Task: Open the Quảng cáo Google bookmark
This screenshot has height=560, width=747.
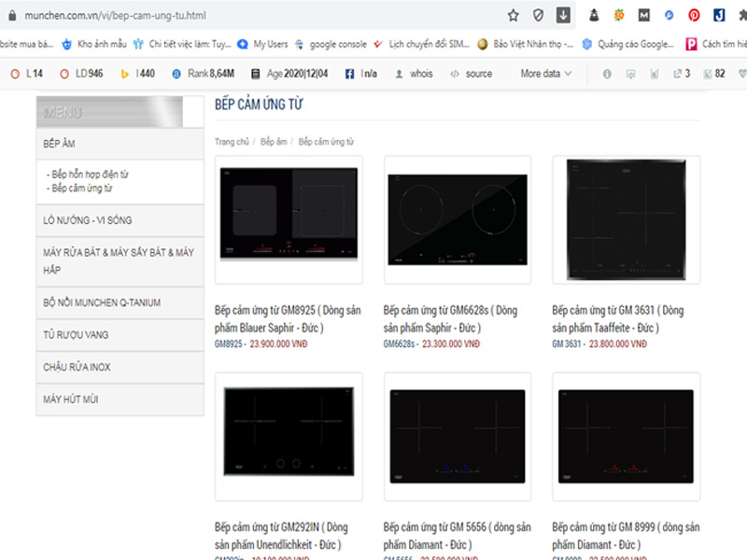Action: click(x=628, y=44)
